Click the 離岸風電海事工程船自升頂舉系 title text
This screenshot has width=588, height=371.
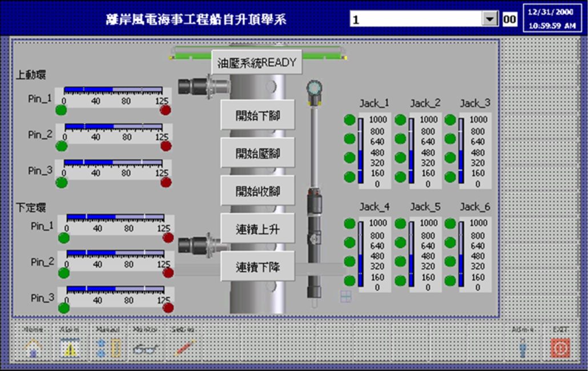tap(196, 19)
